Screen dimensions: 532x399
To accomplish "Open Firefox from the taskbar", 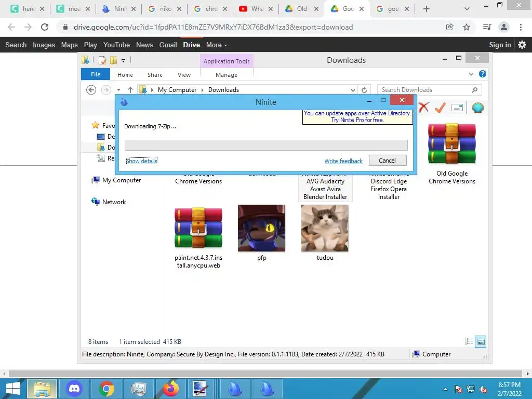I will coord(170,389).
